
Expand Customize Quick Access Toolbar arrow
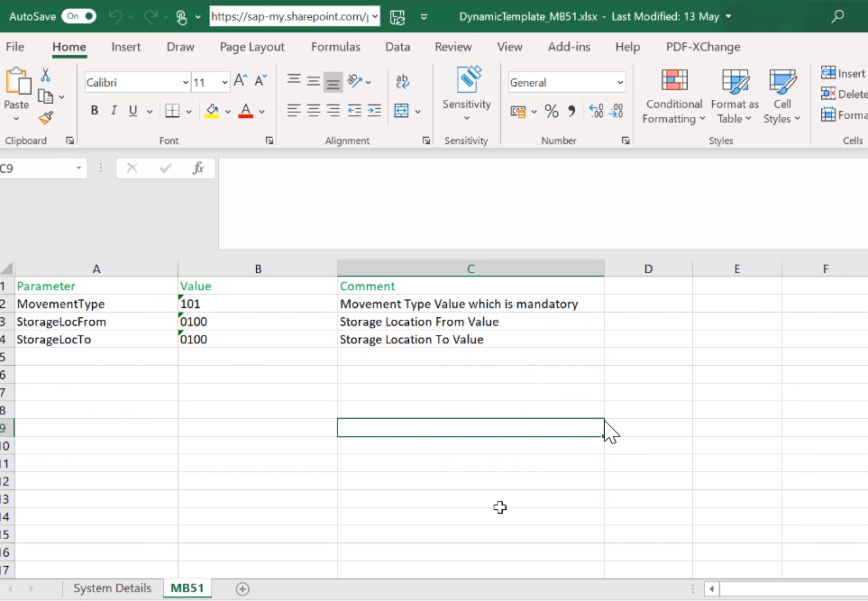pos(424,17)
